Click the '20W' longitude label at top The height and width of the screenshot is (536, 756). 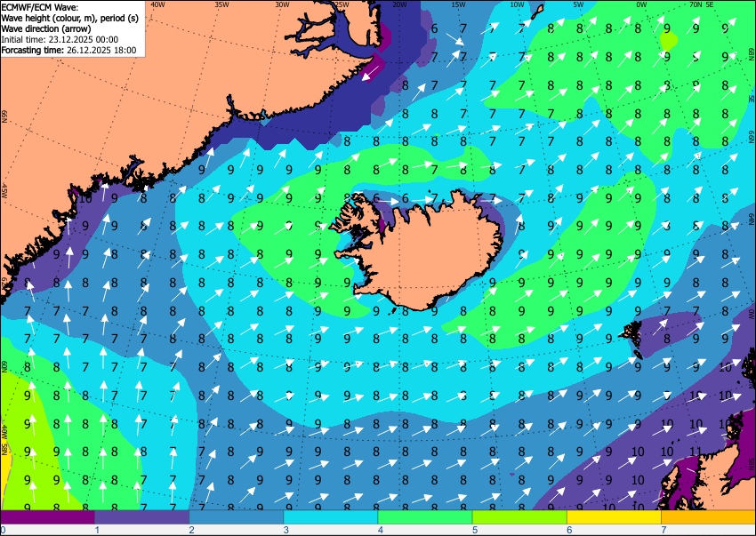(x=399, y=4)
